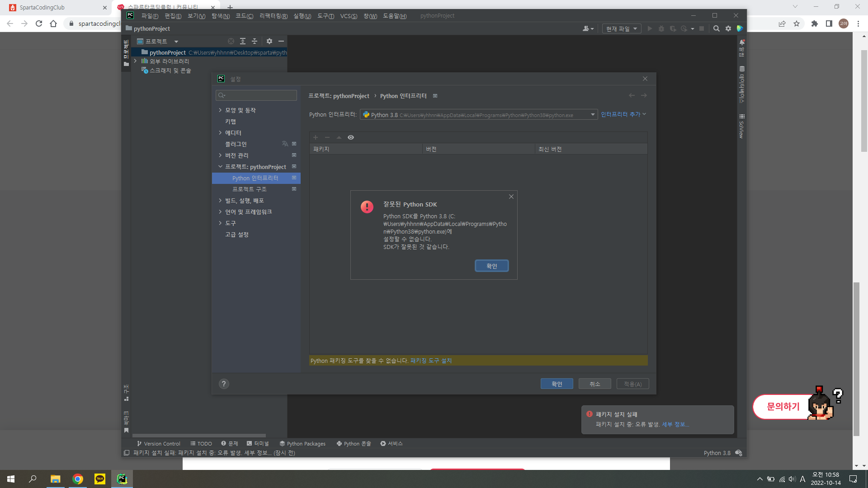868x488 pixels.
Task: Open the Python Packages tool window tab
Action: tap(302, 444)
